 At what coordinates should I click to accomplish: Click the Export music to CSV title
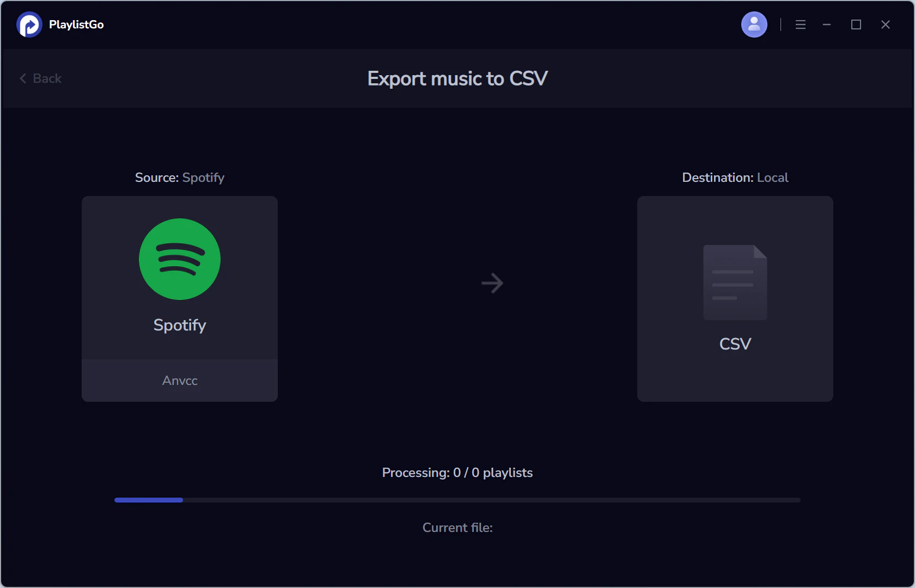pos(457,78)
